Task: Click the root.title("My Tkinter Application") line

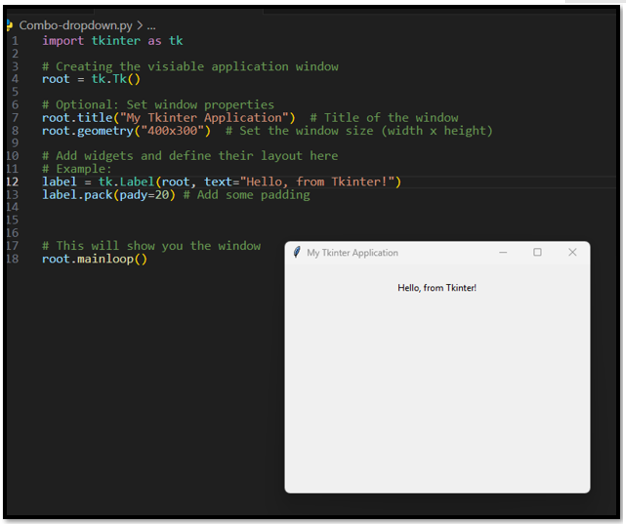Action: tap(168, 118)
